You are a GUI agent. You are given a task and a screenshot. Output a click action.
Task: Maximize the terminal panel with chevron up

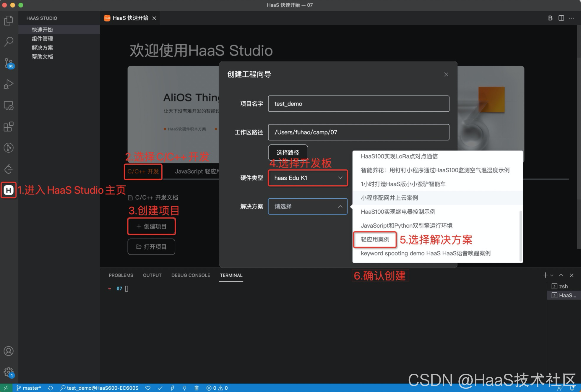(x=561, y=275)
